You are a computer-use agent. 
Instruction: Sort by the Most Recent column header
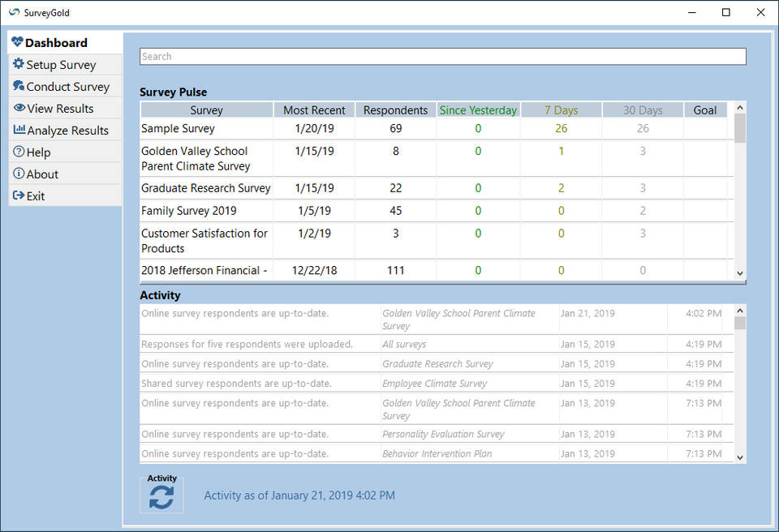click(314, 110)
